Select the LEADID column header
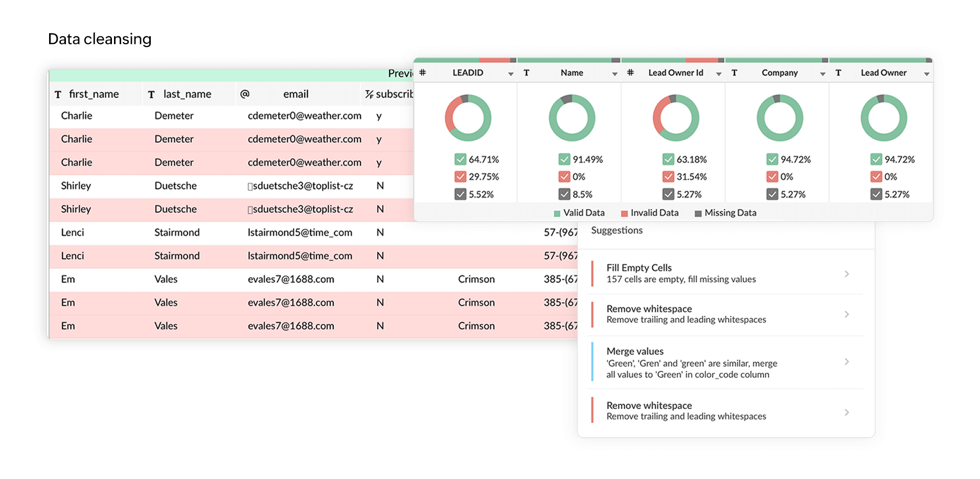This screenshot has width=980, height=479. [x=466, y=73]
